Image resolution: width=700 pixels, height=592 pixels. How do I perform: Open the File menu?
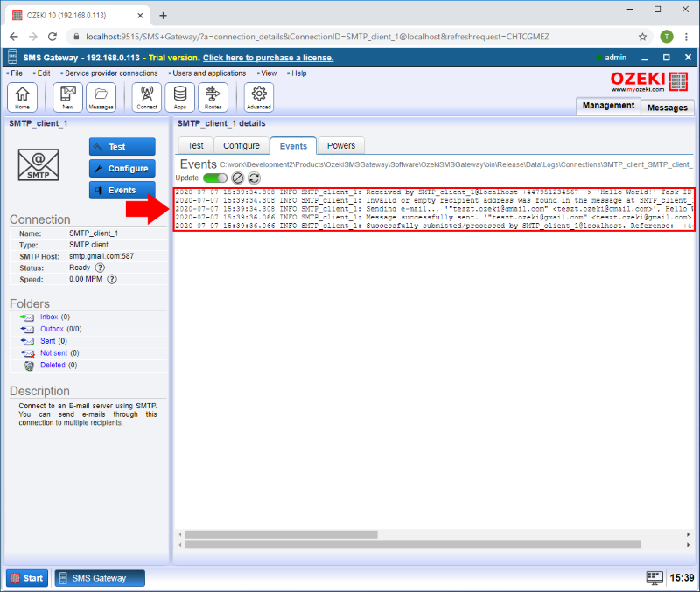pyautogui.click(x=17, y=73)
